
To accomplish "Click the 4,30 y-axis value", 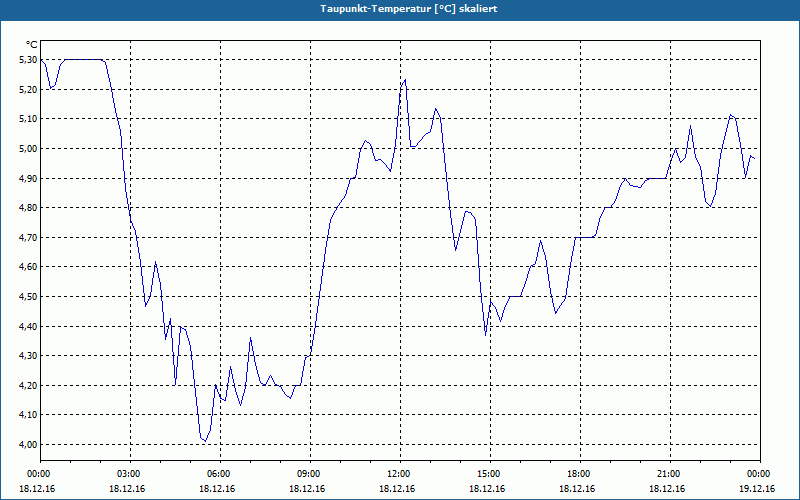I will pyautogui.click(x=29, y=356).
